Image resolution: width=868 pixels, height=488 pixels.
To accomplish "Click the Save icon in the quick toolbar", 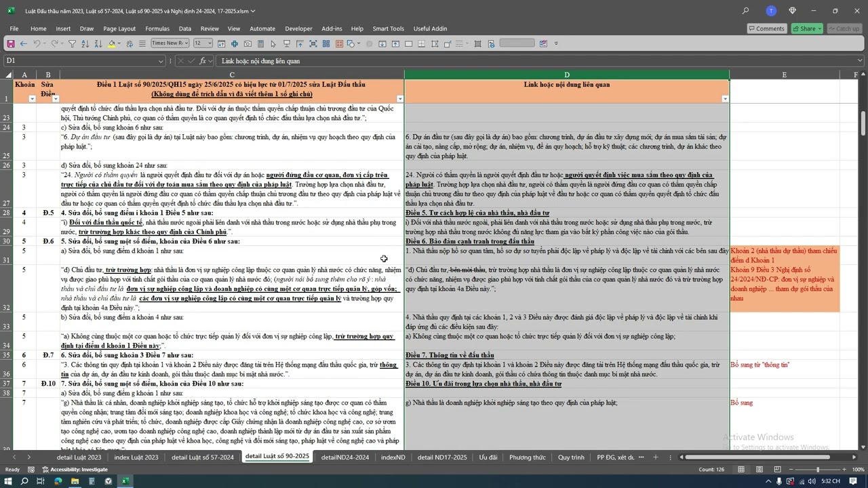I will (x=10, y=43).
